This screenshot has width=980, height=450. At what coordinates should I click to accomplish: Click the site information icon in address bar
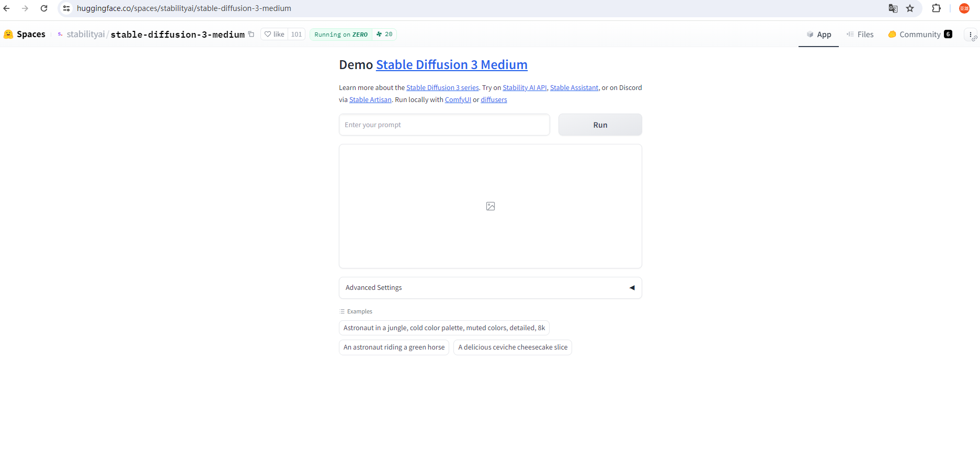coord(66,8)
